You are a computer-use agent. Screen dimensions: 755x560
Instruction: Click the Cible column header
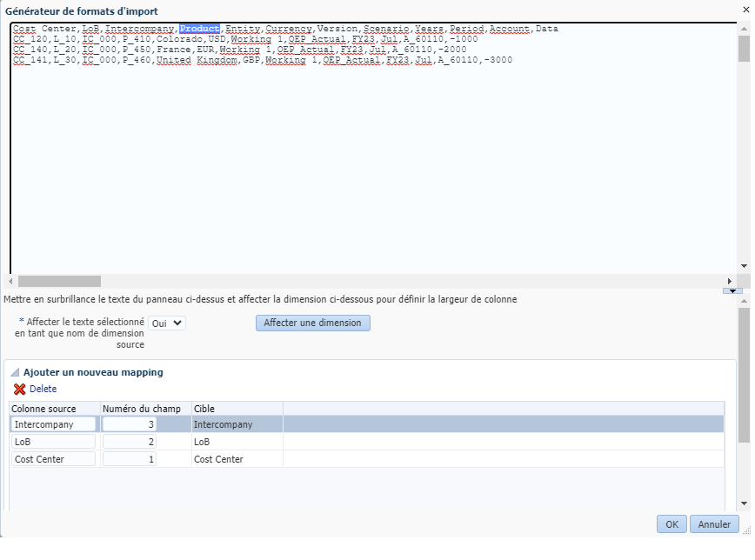tap(237, 409)
